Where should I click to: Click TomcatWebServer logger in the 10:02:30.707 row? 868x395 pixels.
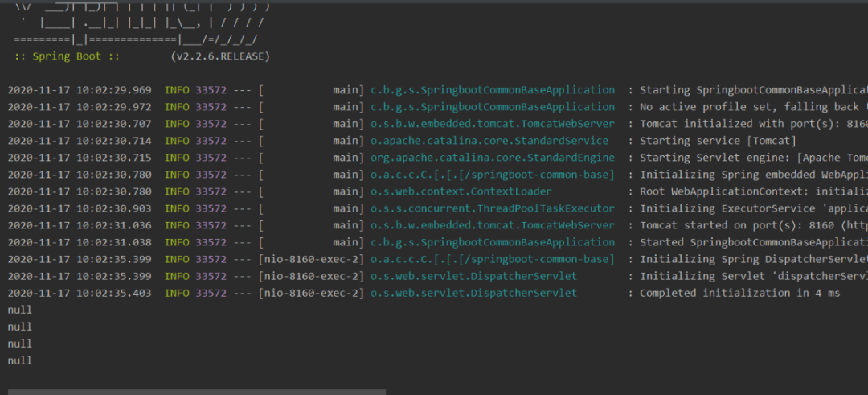pos(493,124)
